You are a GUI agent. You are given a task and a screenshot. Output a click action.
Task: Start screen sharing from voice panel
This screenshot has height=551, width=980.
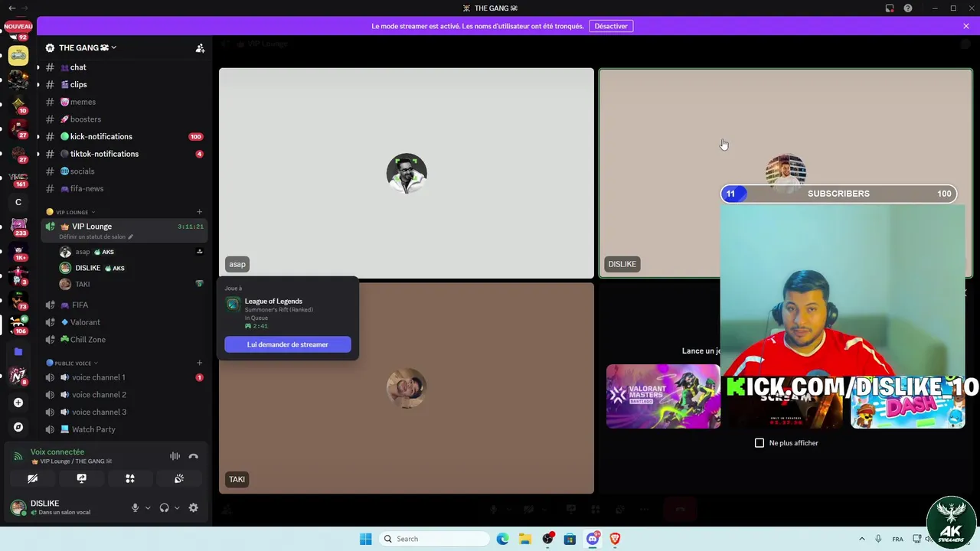[81, 478]
